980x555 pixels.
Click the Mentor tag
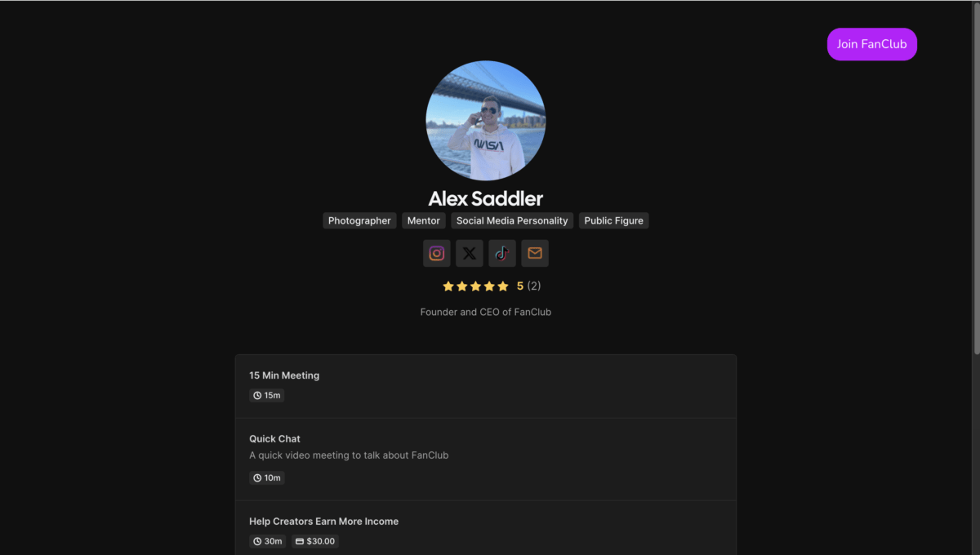[x=424, y=220]
